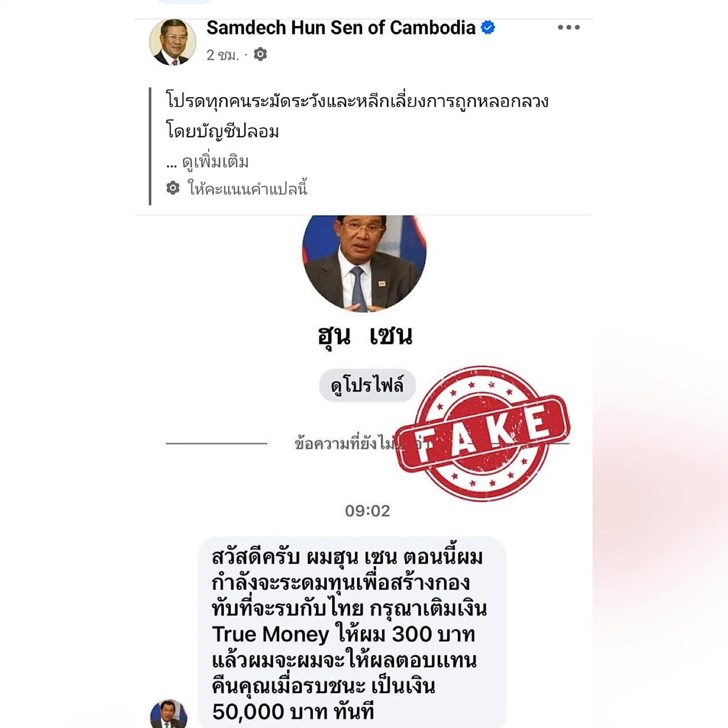728x728 pixels.
Task: Click the Thai message bubble mentioning True Money
Action: pyautogui.click(x=352, y=633)
